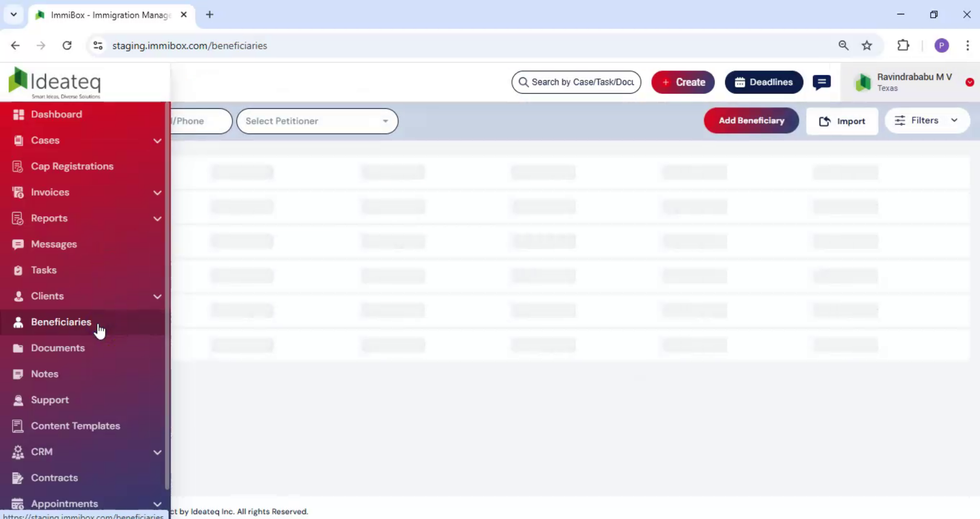
Task: Bookmark this page with star icon
Action: click(x=867, y=45)
